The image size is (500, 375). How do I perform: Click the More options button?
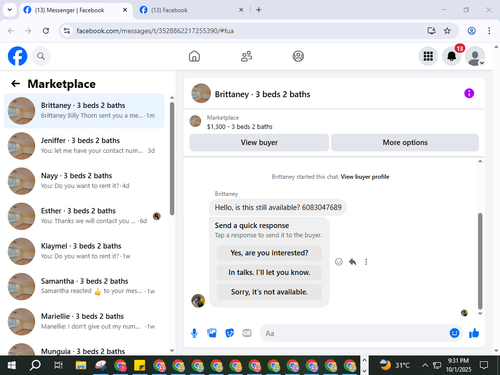pos(405,142)
